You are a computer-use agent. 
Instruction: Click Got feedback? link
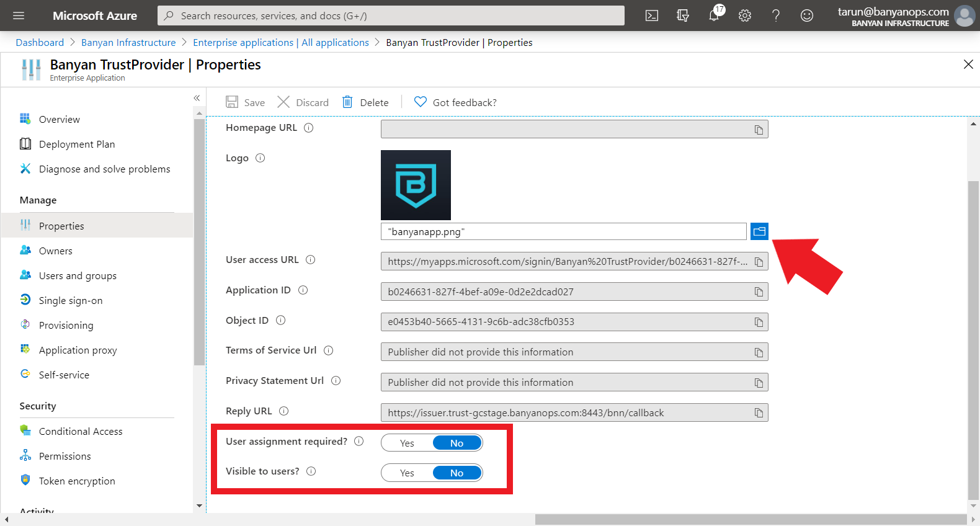tap(455, 102)
